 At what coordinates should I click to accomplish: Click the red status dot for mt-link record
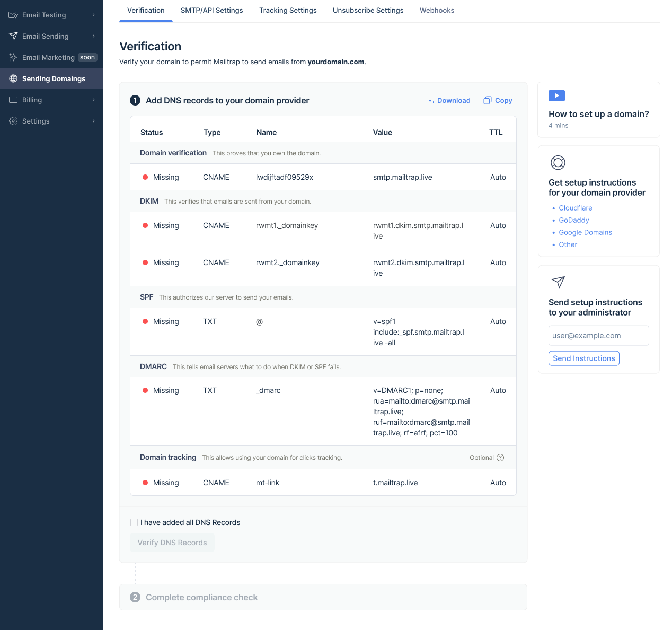(145, 483)
